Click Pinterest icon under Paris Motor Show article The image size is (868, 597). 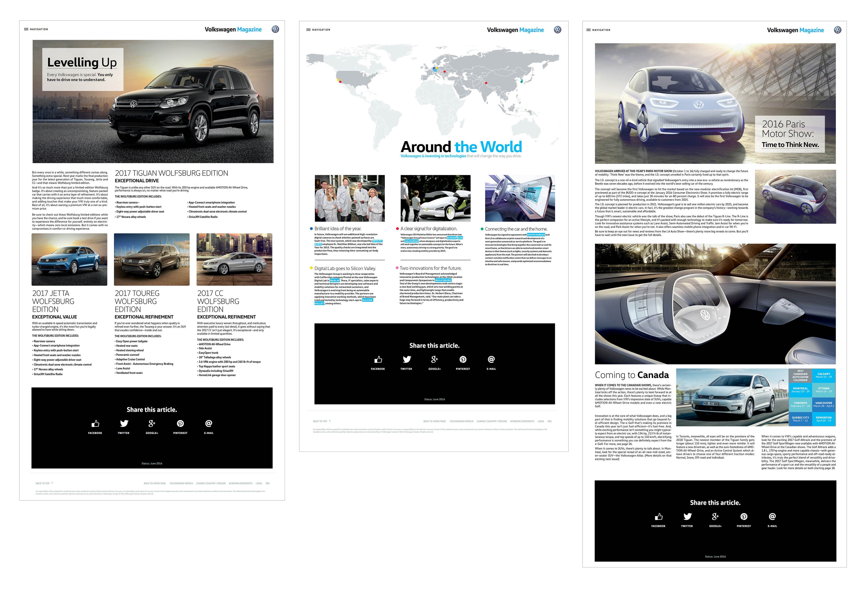743,516
